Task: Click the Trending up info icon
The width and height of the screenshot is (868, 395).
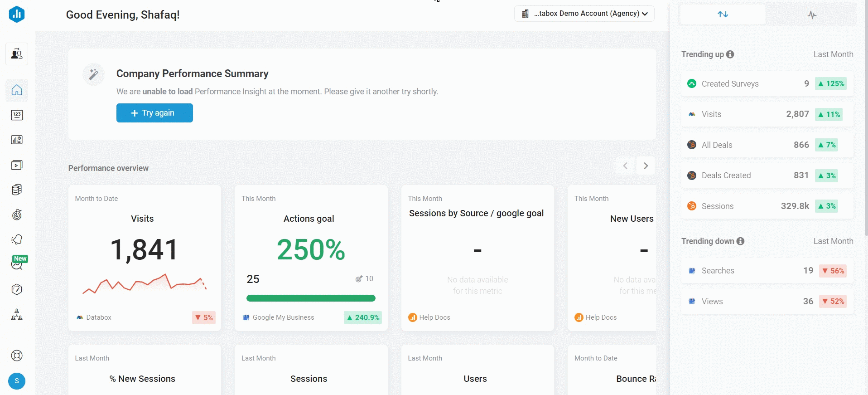Action: (730, 54)
